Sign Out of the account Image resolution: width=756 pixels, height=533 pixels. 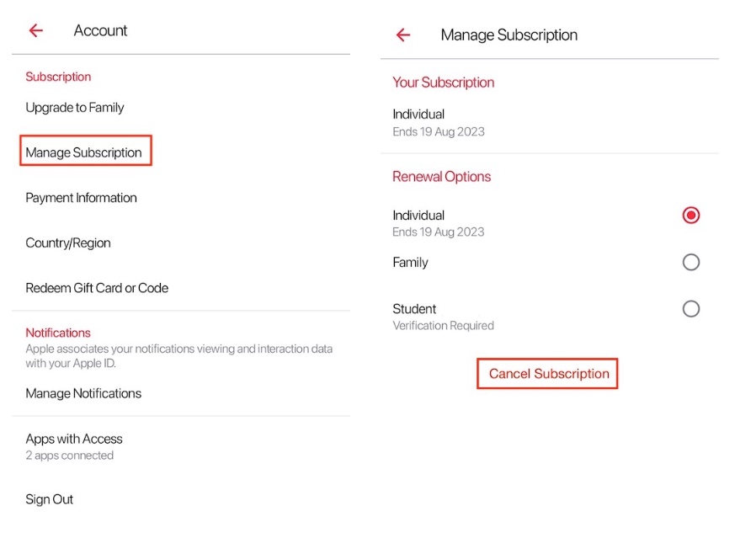point(50,499)
